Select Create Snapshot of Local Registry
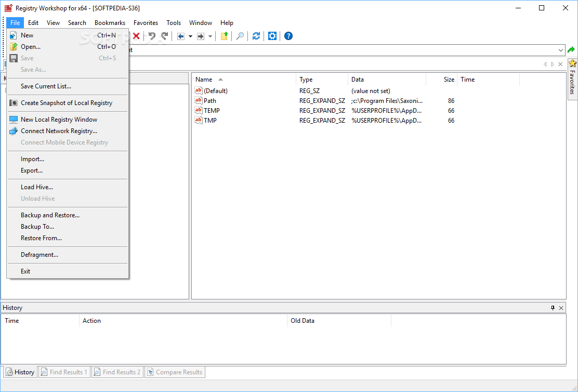The image size is (578, 392). (x=68, y=103)
